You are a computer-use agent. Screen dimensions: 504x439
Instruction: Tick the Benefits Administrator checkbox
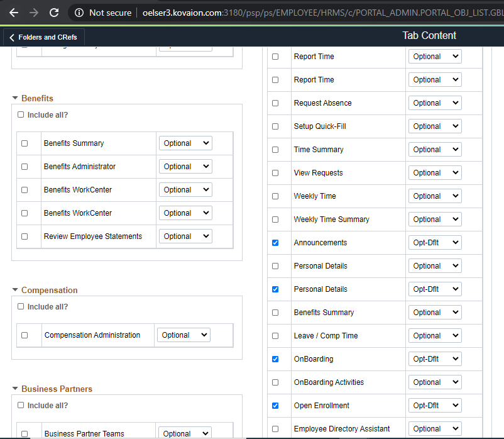[x=25, y=167]
